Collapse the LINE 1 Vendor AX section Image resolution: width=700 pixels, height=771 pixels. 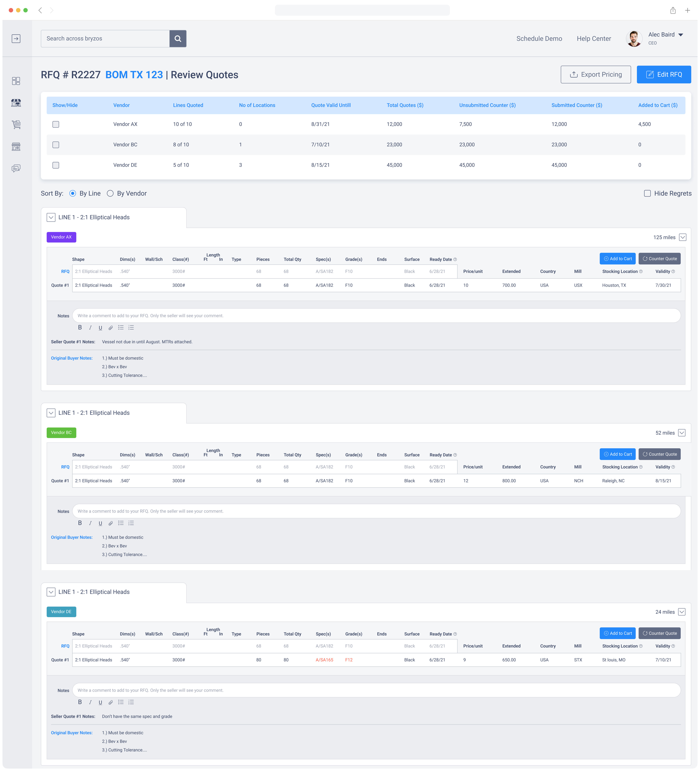[51, 217]
